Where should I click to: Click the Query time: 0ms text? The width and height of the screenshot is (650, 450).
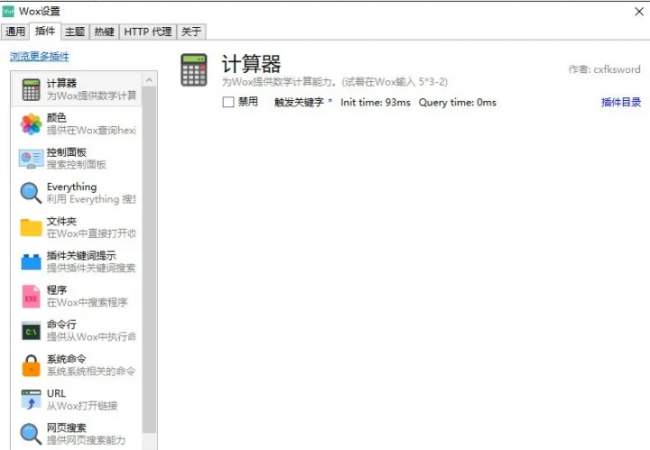457,102
